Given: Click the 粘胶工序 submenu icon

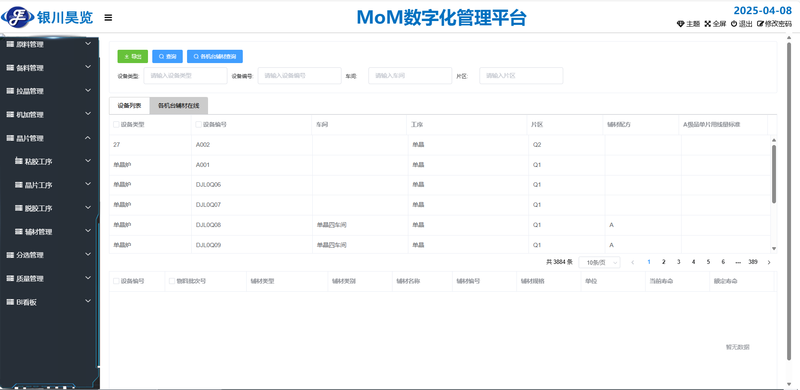Looking at the screenshot, I should coord(19,161).
